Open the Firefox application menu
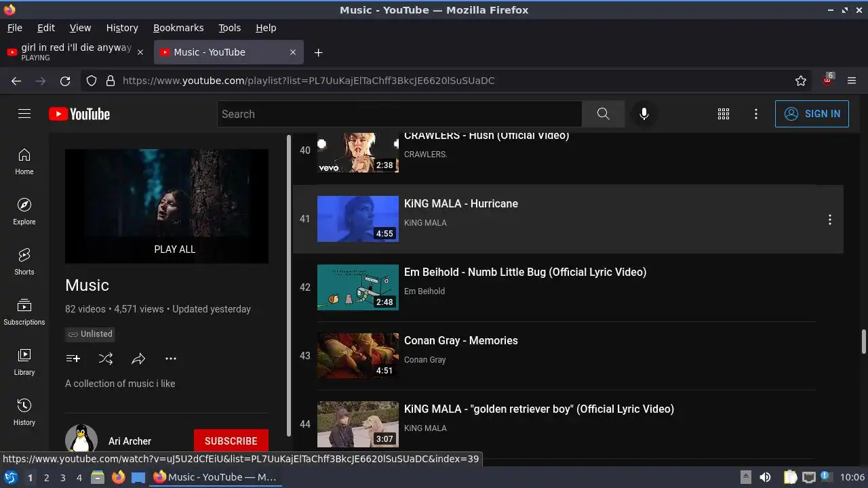The height and width of the screenshot is (488, 868). pos(852,81)
